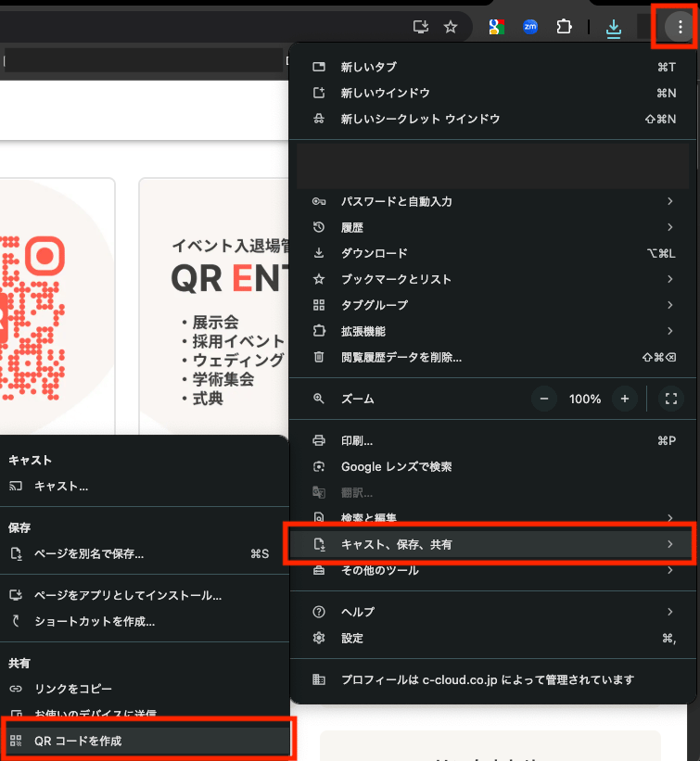700x761 pixels.
Task: Open the extensions puzzle piece icon
Action: 564,27
